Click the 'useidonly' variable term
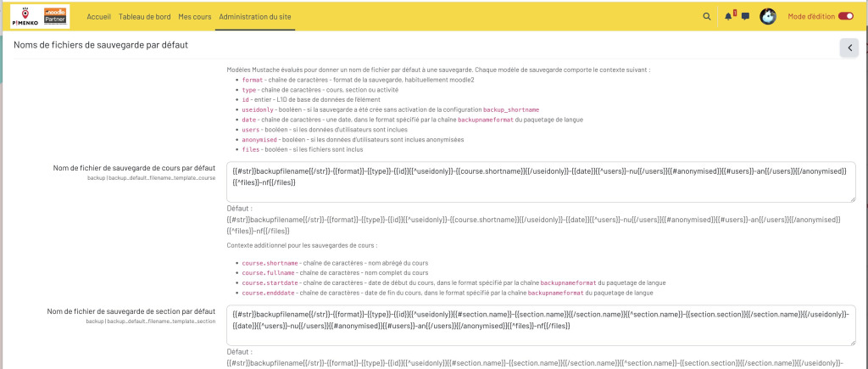868x369 pixels. tap(258, 109)
